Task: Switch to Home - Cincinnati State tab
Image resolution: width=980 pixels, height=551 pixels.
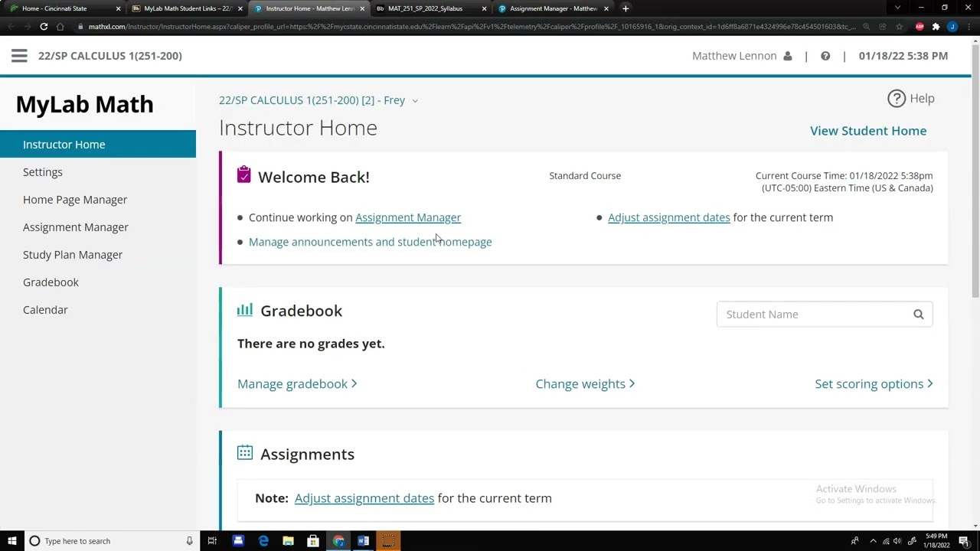Action: [63, 8]
